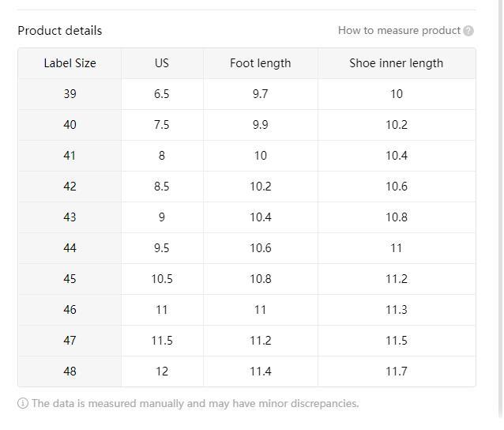Click the manual measurement disclaimer text
504x430 pixels.
[x=195, y=403]
